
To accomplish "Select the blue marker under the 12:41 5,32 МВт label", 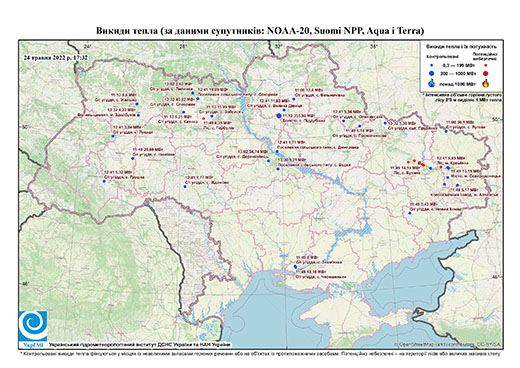I will pyautogui.click(x=104, y=181).
